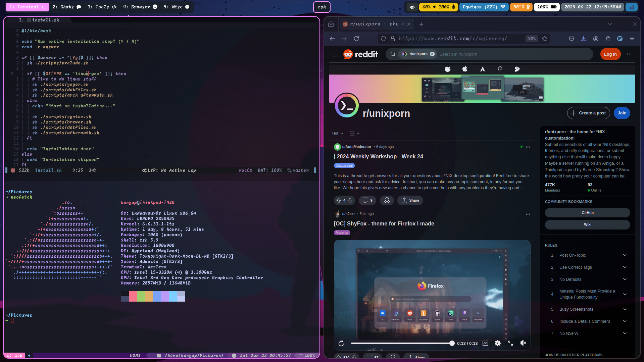Screen dimensions: 644x362
Task: Bookmark this page with the star icon
Action: point(545,39)
